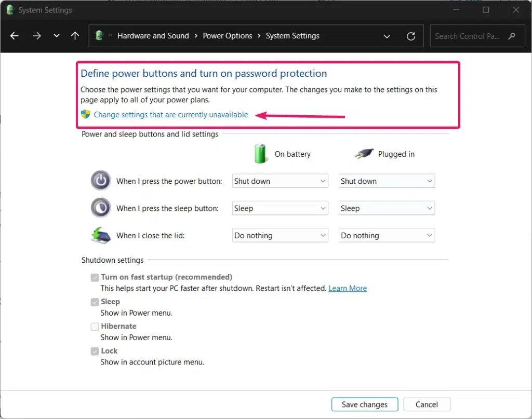
Task: Enable Hibernate checkbox
Action: coord(95,327)
